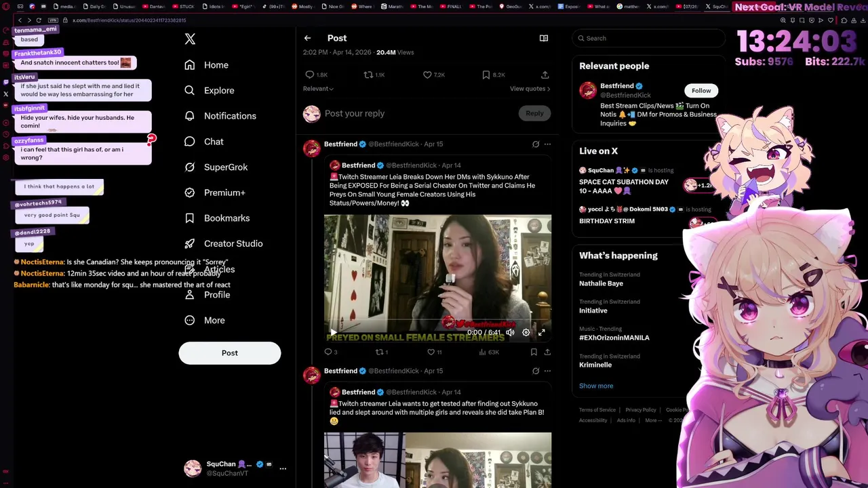
Task: Click the Grok icon on the Plan B reply
Action: [x=536, y=371]
